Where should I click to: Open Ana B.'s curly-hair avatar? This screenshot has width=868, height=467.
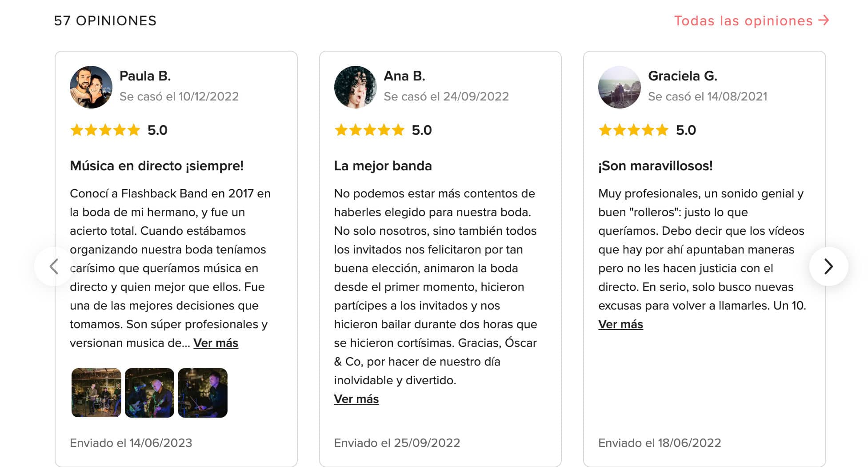pyautogui.click(x=355, y=87)
